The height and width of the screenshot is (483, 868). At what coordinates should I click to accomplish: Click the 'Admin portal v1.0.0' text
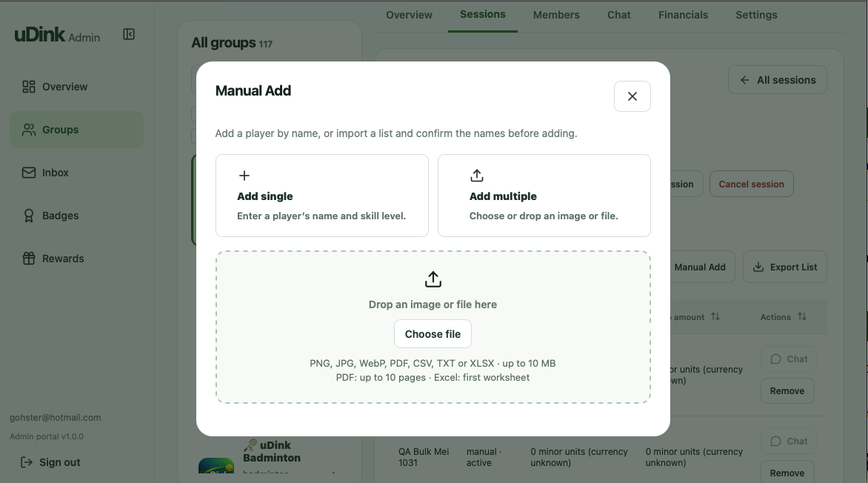pos(47,436)
